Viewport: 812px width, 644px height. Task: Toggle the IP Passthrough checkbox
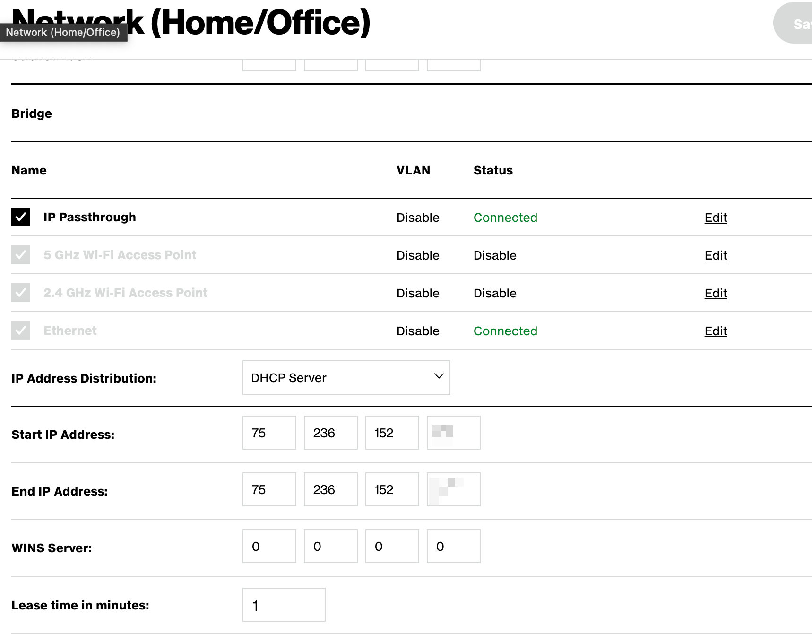point(21,217)
